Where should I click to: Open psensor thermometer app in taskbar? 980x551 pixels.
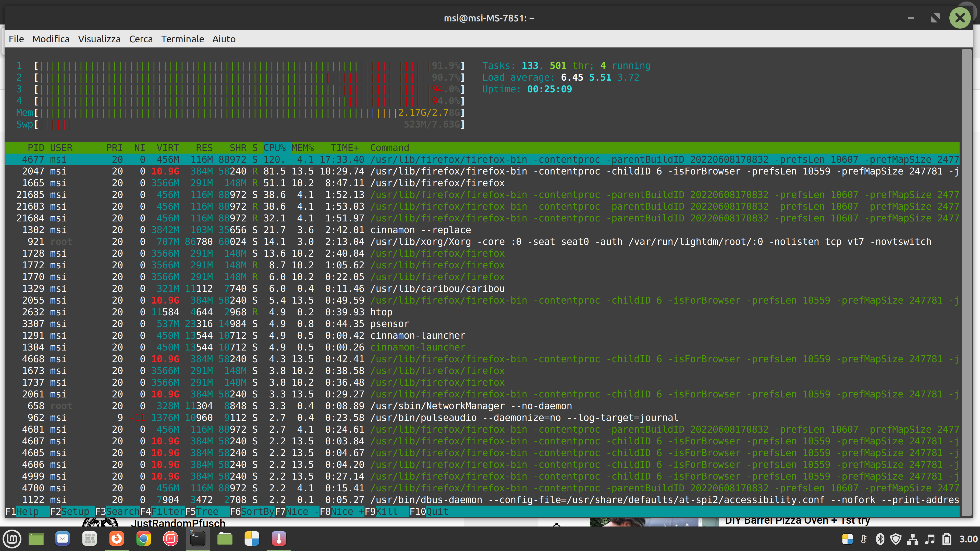[278, 539]
